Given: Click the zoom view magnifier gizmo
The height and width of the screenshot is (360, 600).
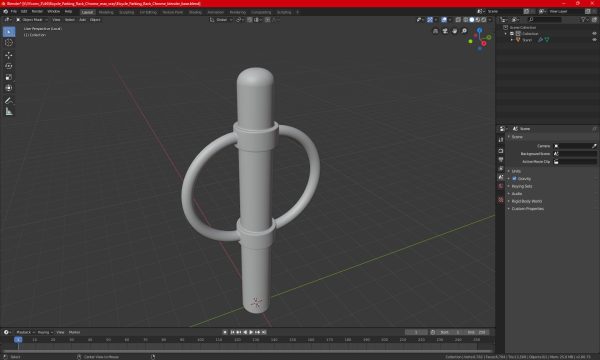Looking at the screenshot, I should click(x=464, y=31).
